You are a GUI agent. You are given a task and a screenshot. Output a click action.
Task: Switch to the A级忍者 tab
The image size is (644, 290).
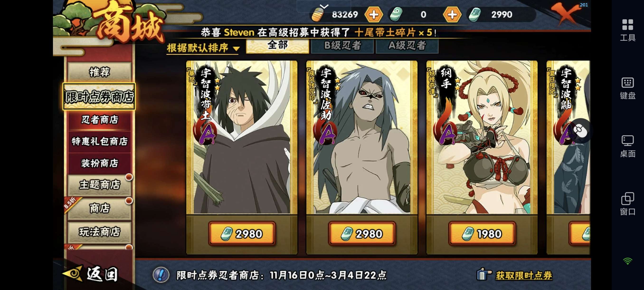click(407, 46)
